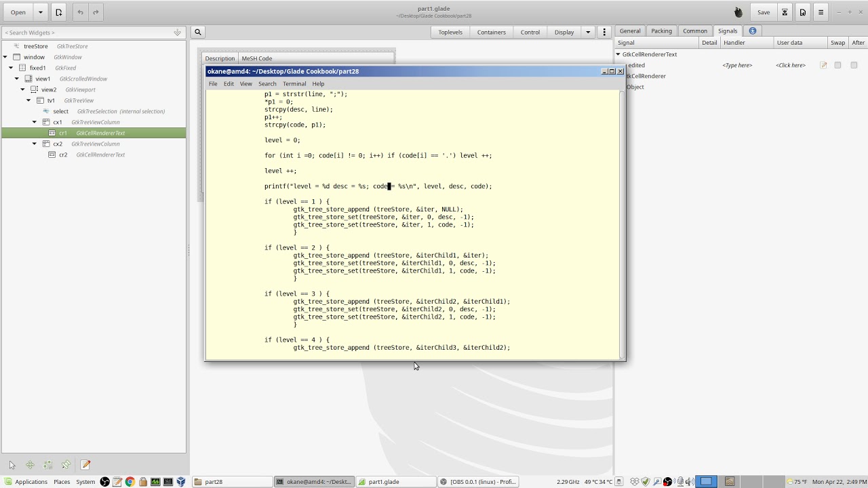Collapse the fixed1 GtkFixed tree node
The width and height of the screenshot is (868, 488).
[x=11, y=68]
